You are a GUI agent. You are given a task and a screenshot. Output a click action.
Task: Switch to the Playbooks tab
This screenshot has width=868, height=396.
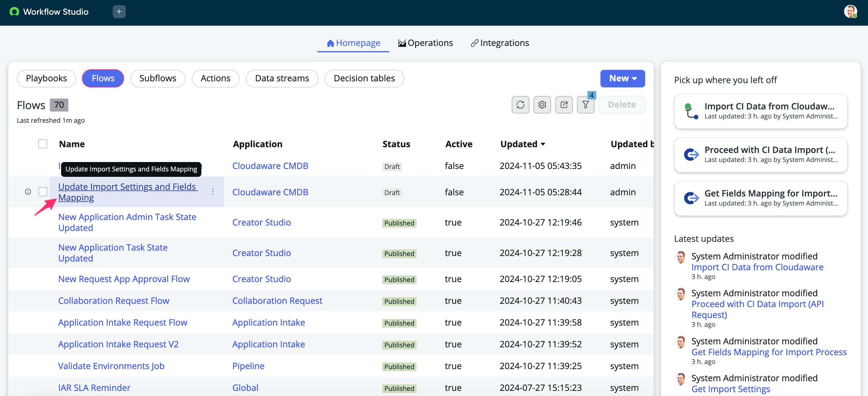(x=47, y=78)
